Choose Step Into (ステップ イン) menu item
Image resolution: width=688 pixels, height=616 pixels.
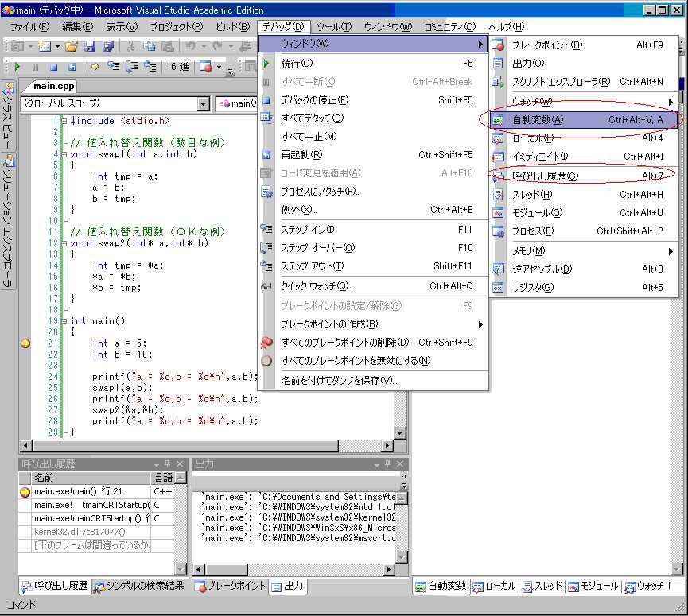373,229
